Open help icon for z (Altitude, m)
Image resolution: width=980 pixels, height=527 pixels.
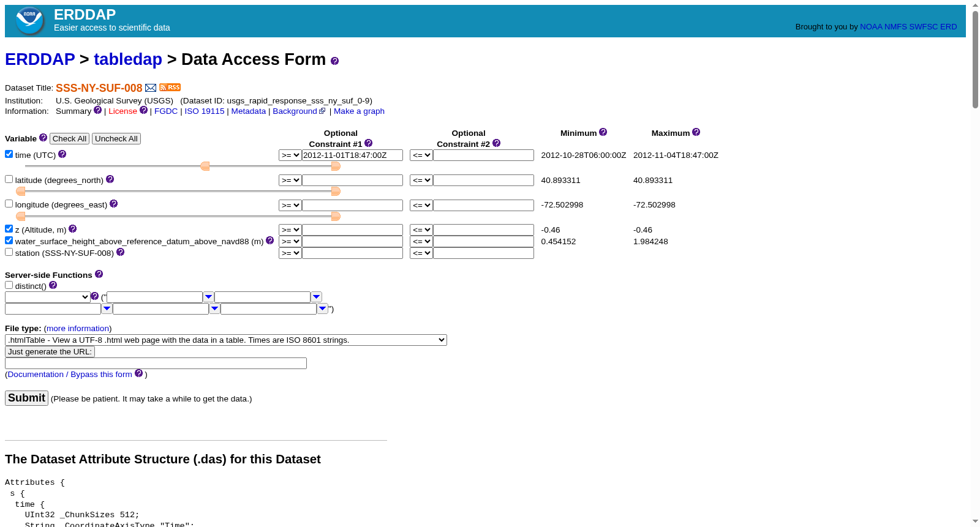pyautogui.click(x=72, y=229)
